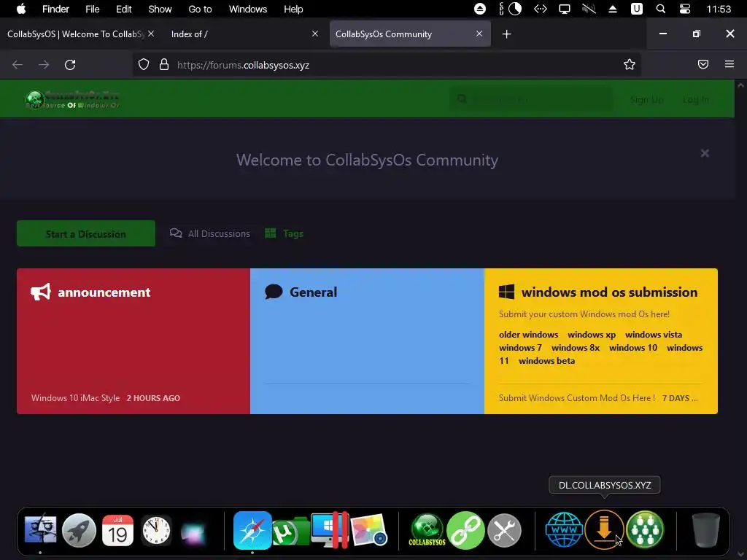Select the windows 7 tag
The height and width of the screenshot is (560, 747).
click(520, 348)
